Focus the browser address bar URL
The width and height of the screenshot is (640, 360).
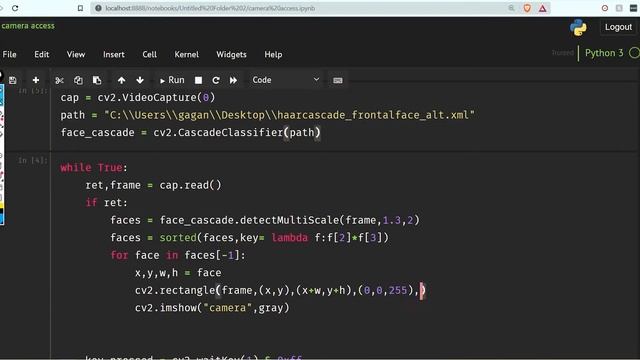(210, 8)
